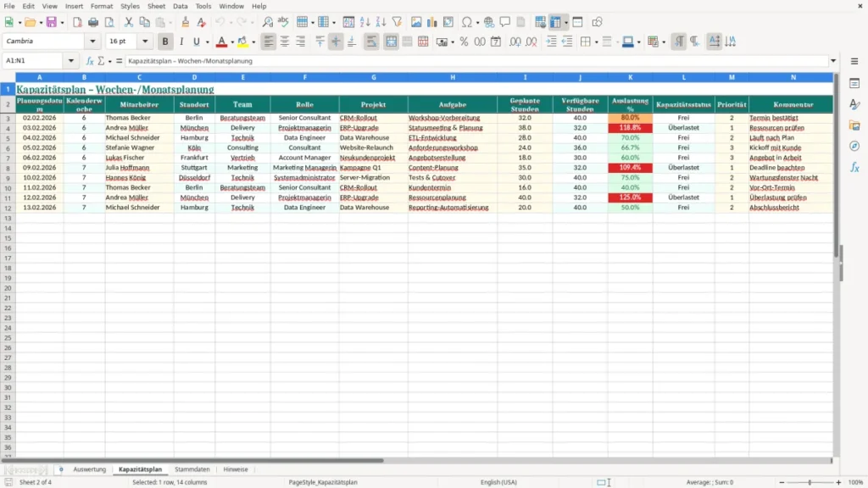
Task: Insert a comment
Action: click(505, 22)
